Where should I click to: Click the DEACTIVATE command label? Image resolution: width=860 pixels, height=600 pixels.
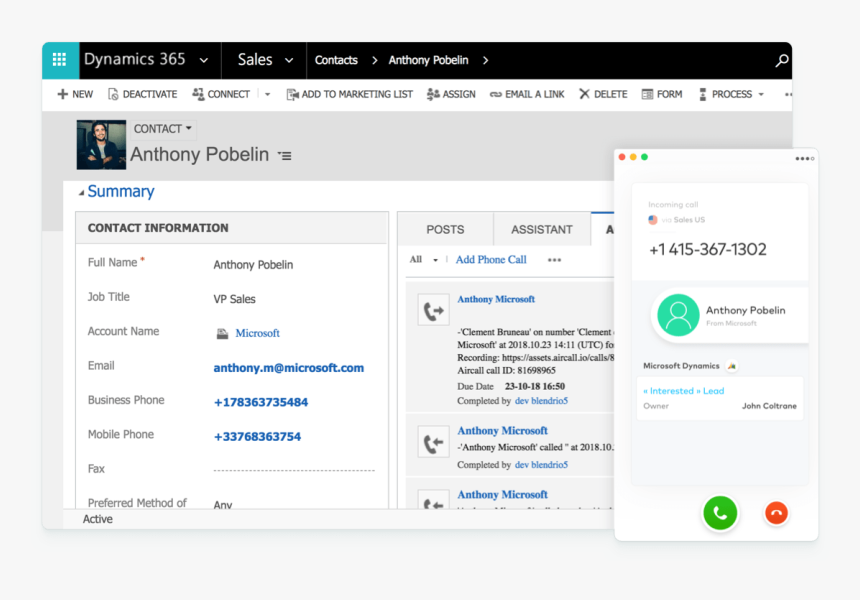click(150, 94)
